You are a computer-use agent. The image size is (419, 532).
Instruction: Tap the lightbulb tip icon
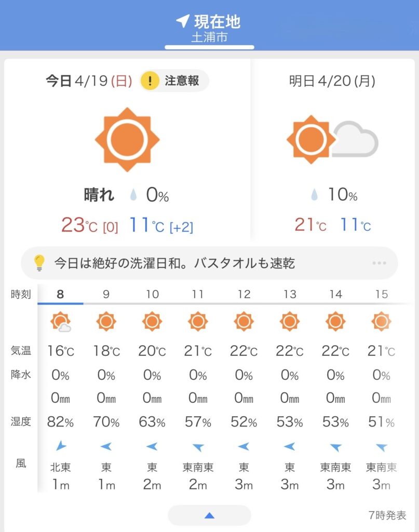coord(39,263)
